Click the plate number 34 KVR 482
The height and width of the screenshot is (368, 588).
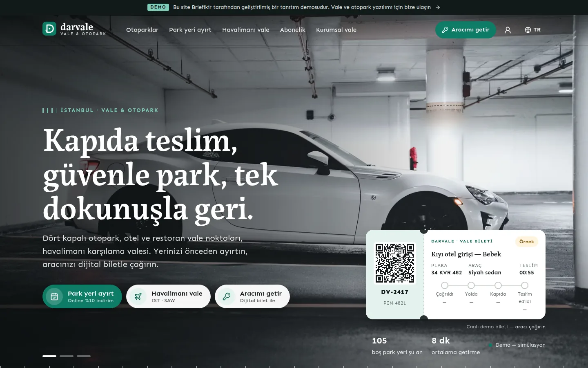point(447,273)
